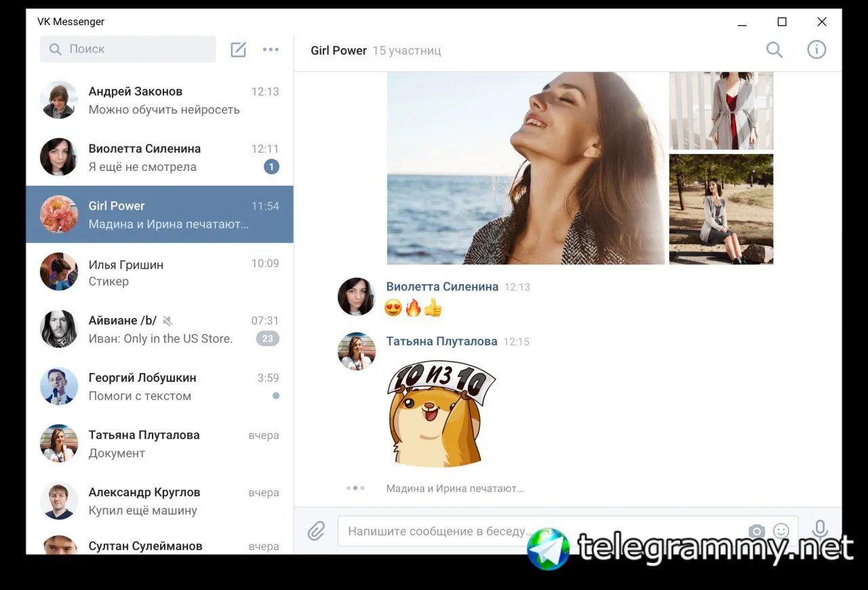Click the "Помоги с текстом" message preview
The height and width of the screenshot is (590, 868).
(x=140, y=396)
